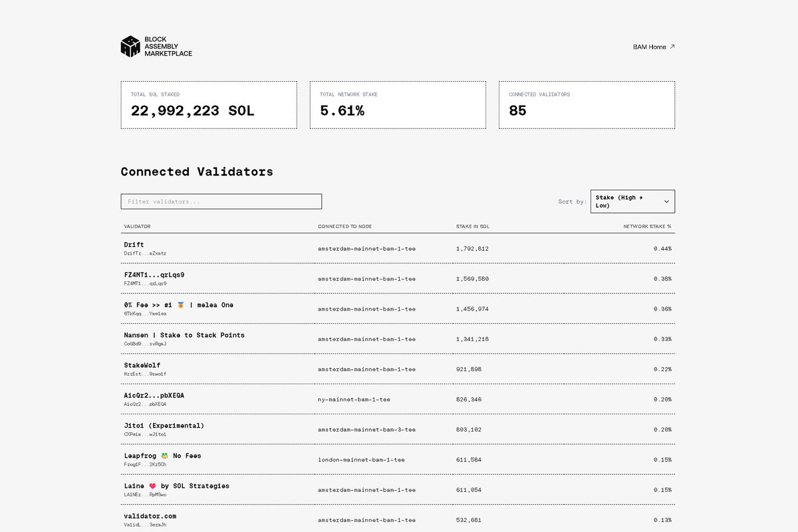Click the stake value 1,569,580
This screenshot has width=798, height=532.
[472, 279]
